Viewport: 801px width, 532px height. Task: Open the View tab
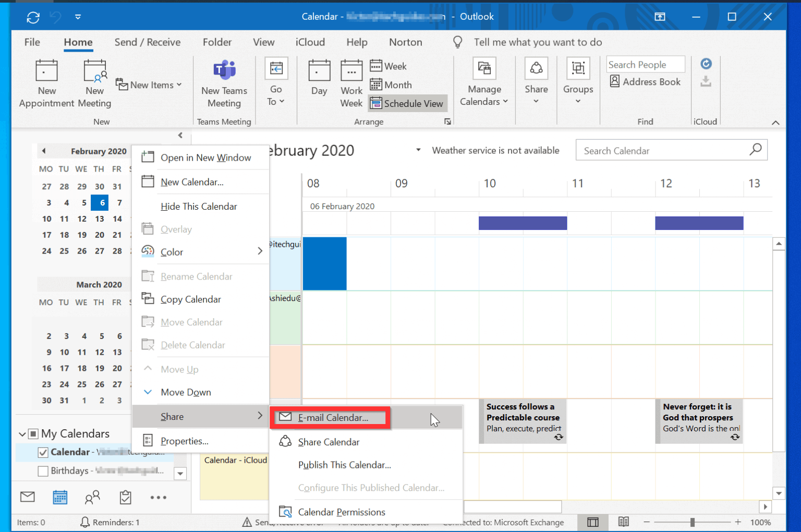(263, 42)
